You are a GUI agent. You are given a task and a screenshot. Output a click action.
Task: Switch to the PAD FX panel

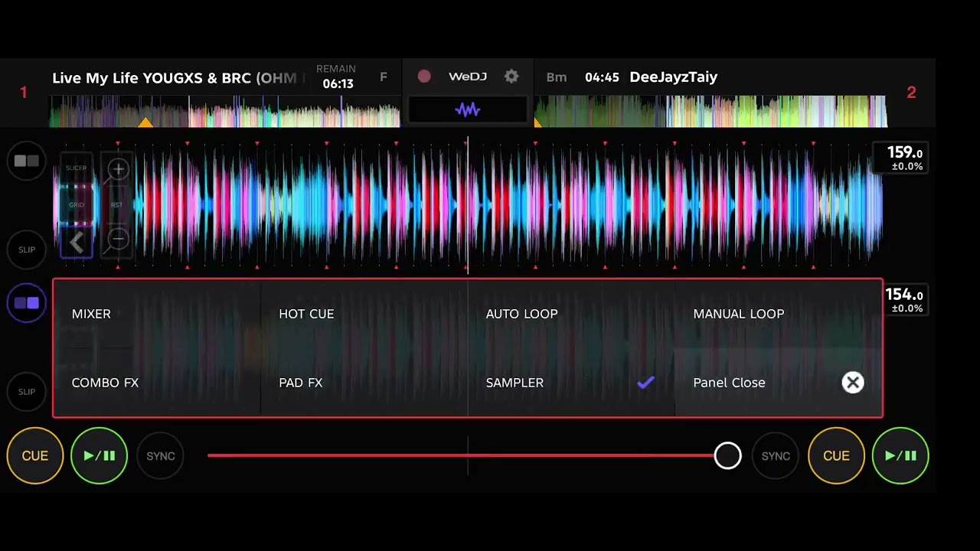(364, 383)
